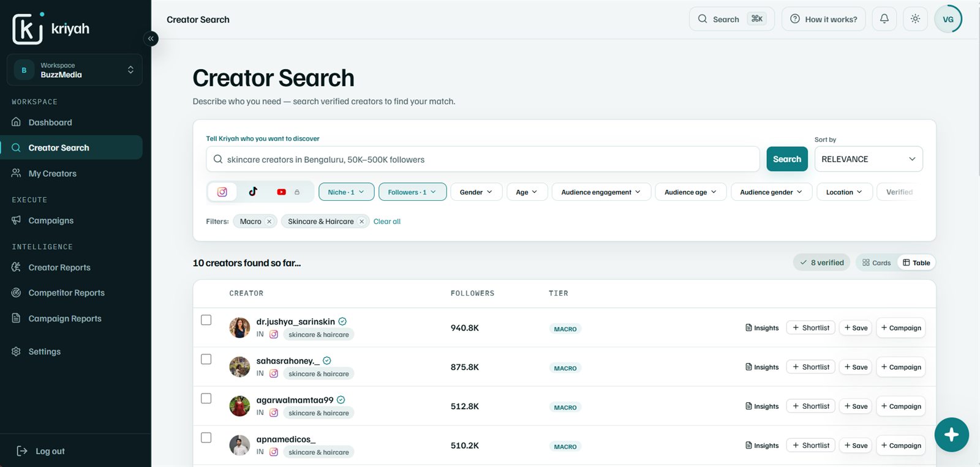The width and height of the screenshot is (980, 467).
Task: Switch to Table view
Action: pos(916,263)
